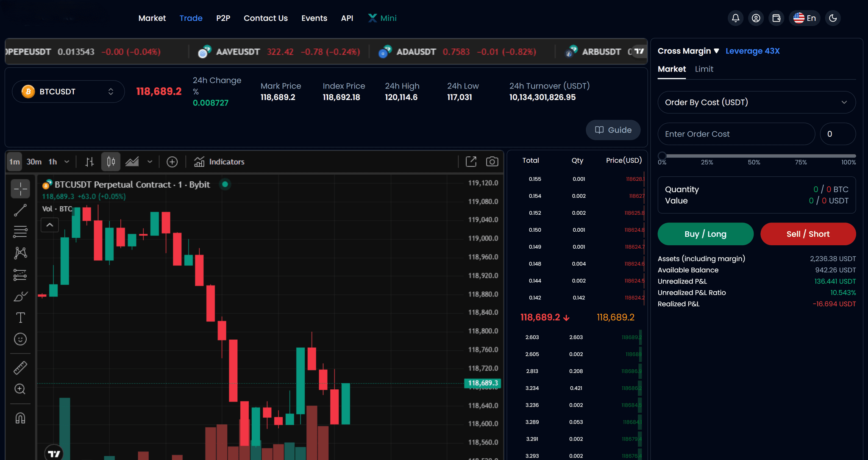Open the wallet icon in header
Image resolution: width=868 pixels, height=460 pixels.
(776, 18)
